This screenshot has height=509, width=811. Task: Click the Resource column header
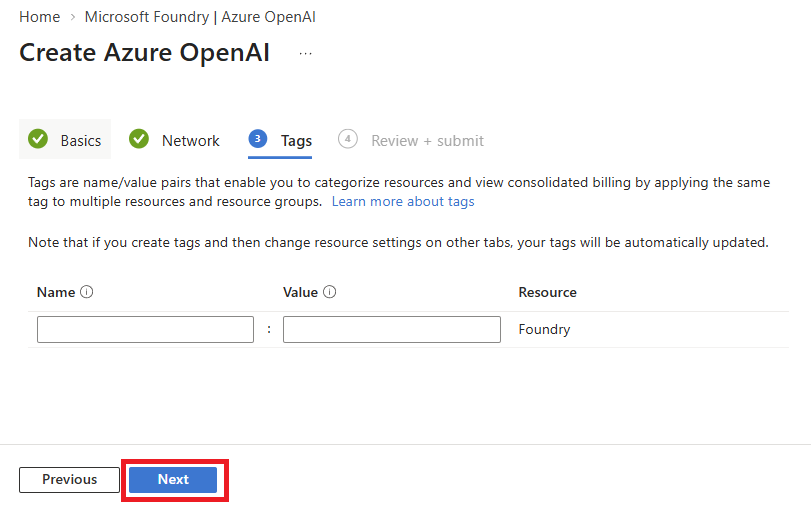pos(547,292)
